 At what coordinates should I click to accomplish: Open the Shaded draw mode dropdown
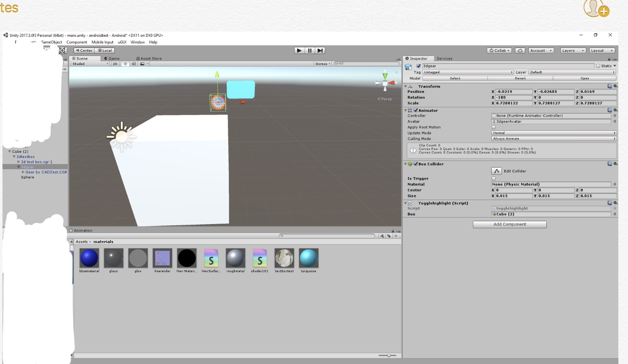90,64
